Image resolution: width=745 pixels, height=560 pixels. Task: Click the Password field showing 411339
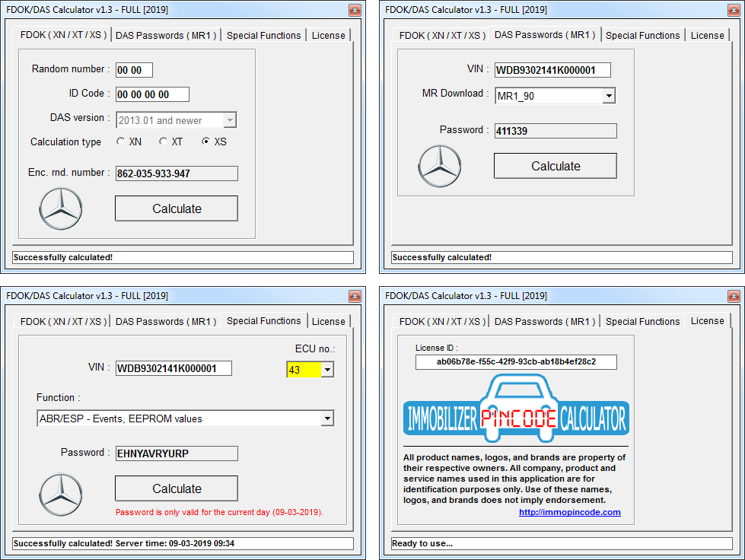click(556, 131)
